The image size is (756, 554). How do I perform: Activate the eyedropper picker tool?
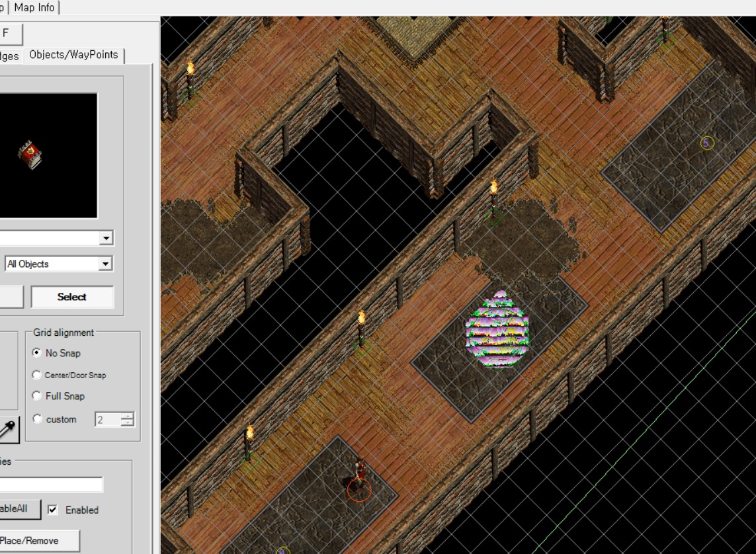click(9, 429)
